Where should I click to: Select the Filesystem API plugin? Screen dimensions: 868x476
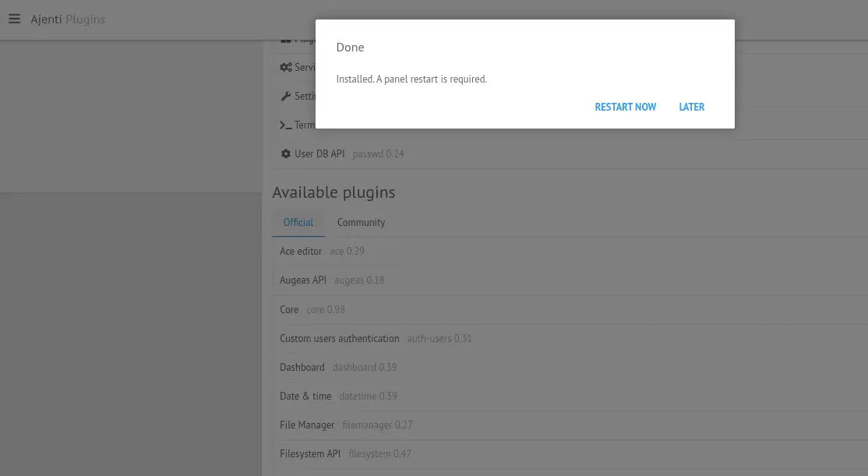pos(310,454)
